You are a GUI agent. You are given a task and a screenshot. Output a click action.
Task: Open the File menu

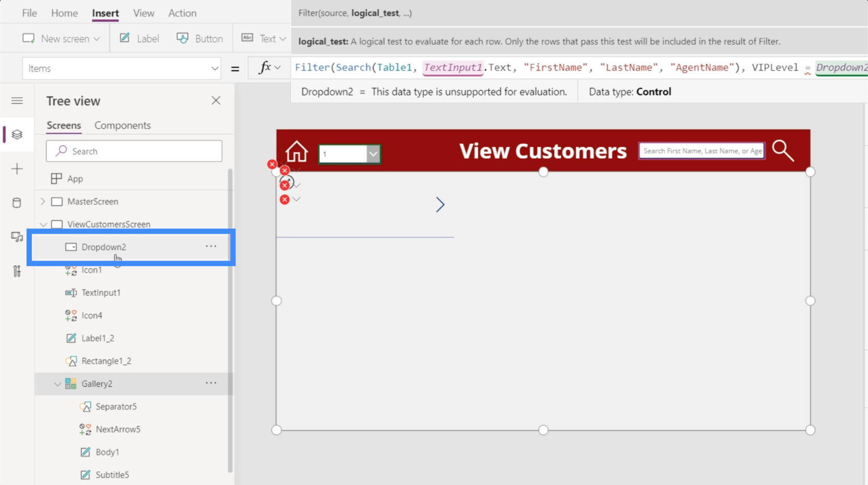pyautogui.click(x=29, y=13)
